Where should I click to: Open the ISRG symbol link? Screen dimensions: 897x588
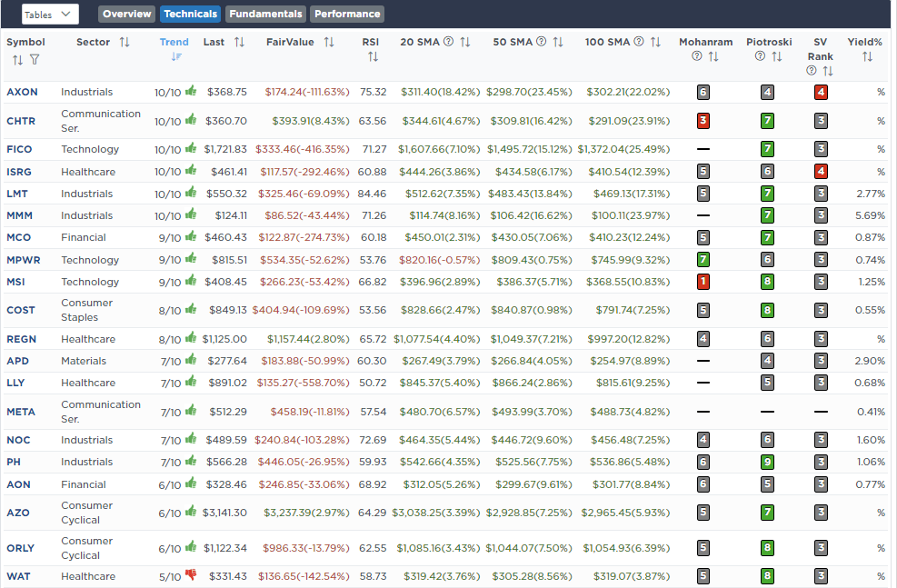coord(19,172)
